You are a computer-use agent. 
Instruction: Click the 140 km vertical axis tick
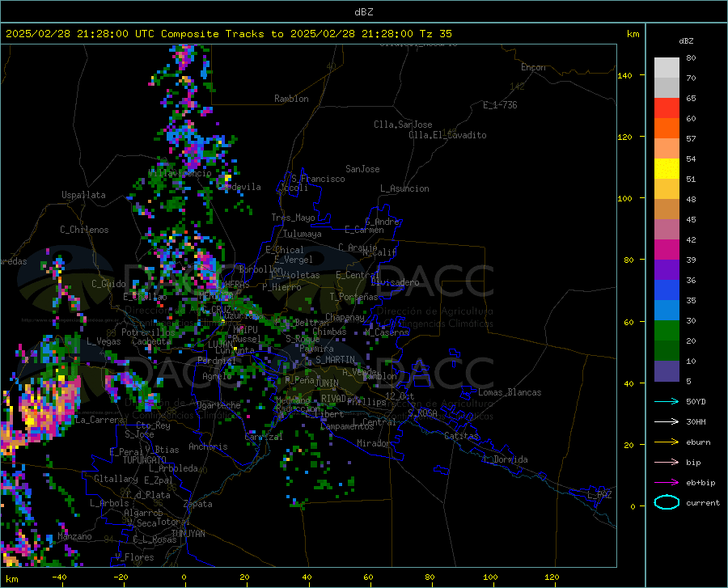coord(625,75)
